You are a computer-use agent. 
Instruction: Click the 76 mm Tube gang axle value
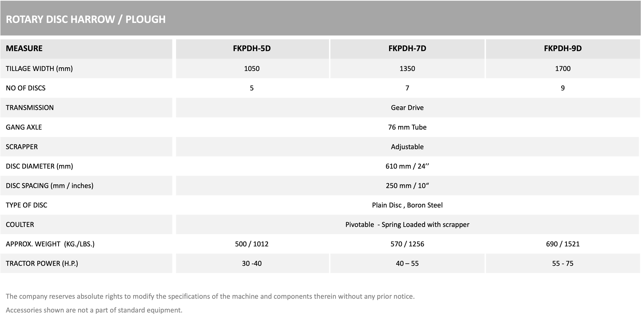point(407,127)
